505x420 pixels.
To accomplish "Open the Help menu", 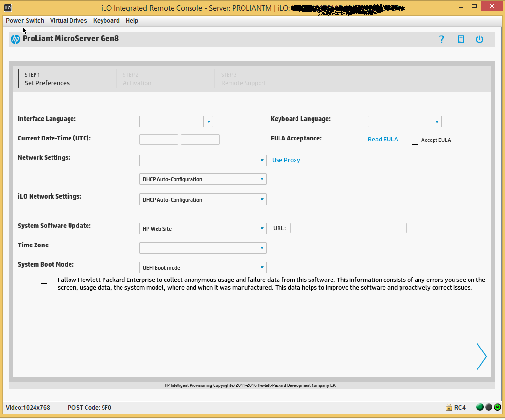I will [132, 20].
